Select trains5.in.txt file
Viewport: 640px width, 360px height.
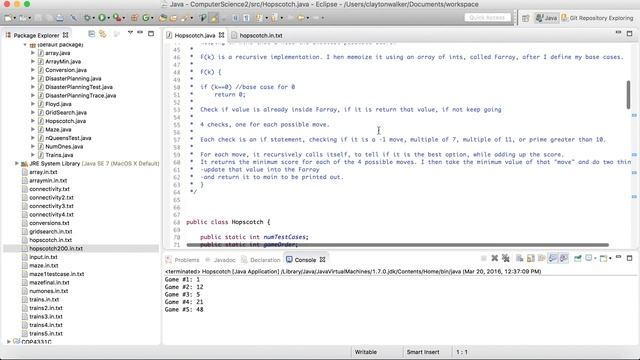[46, 333]
